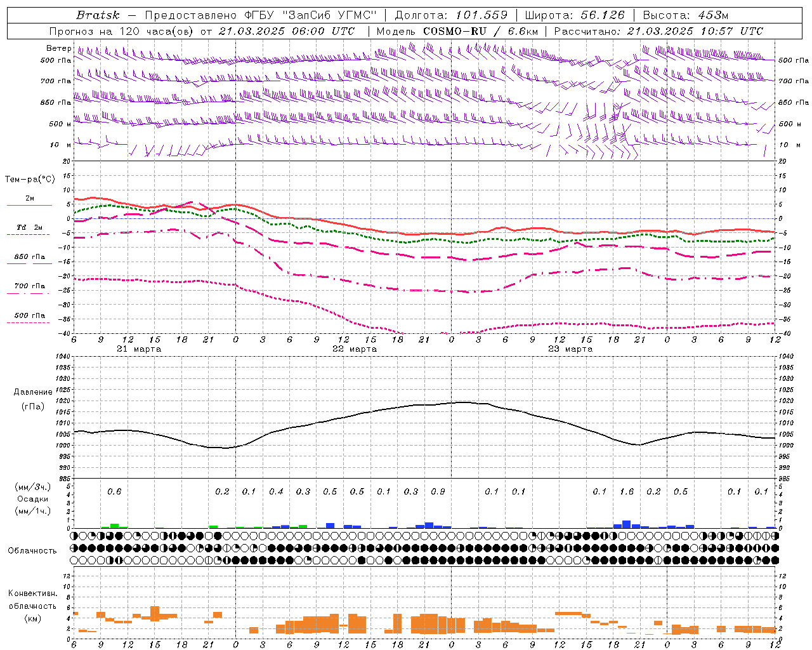Click the '22 марта' date label

tap(355, 349)
